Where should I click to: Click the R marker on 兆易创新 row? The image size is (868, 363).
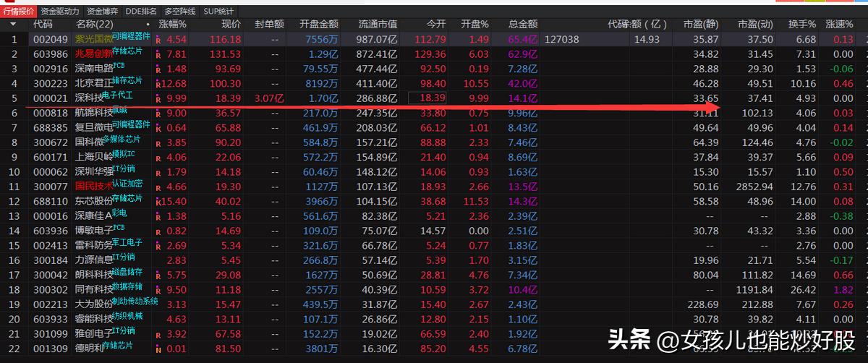click(x=158, y=55)
